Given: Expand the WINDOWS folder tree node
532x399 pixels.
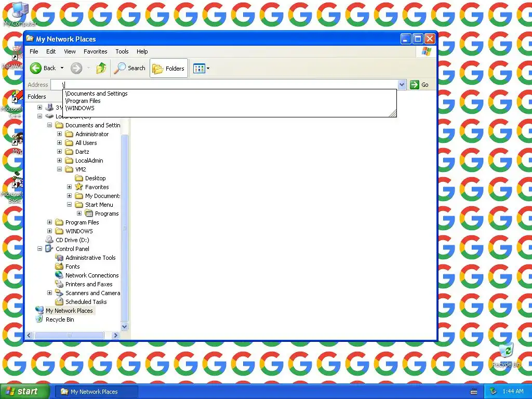Looking at the screenshot, I should pos(49,231).
